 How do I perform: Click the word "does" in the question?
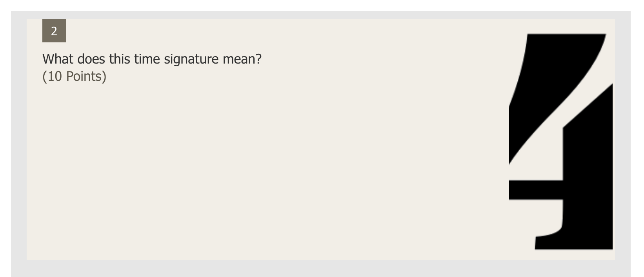tap(91, 59)
